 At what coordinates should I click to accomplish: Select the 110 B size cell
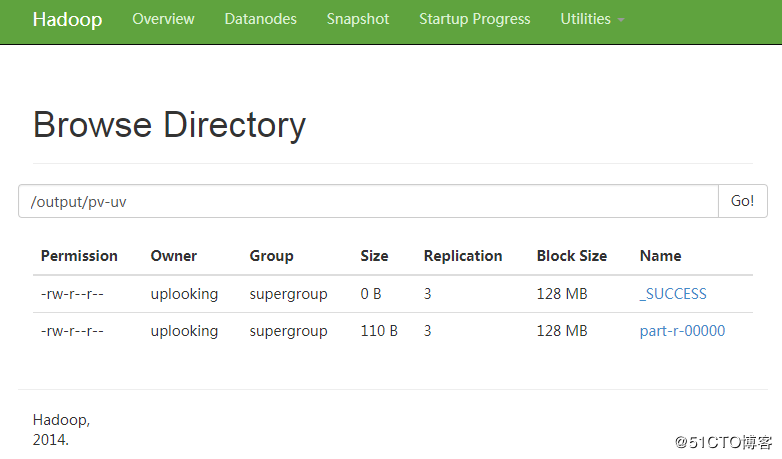point(379,331)
